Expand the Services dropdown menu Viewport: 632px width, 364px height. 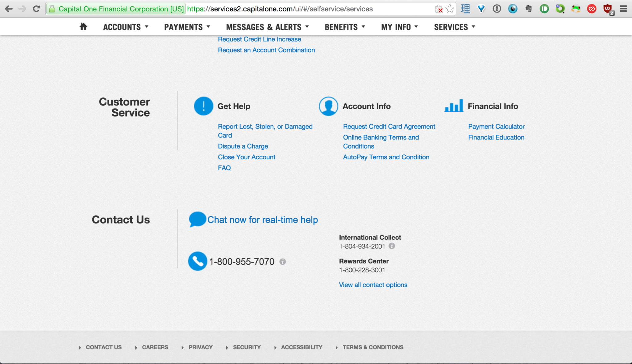(454, 27)
